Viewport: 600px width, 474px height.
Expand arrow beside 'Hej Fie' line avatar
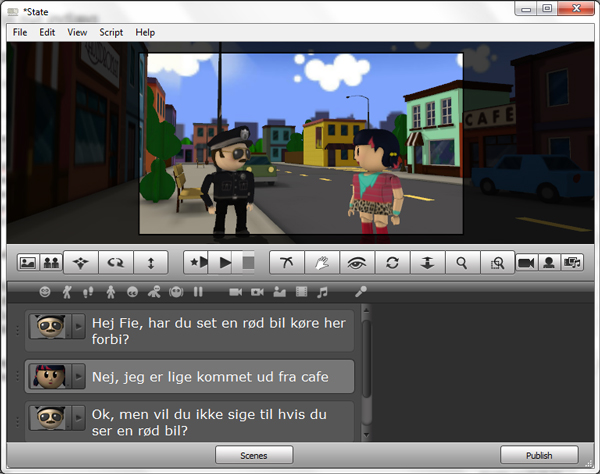(x=78, y=326)
